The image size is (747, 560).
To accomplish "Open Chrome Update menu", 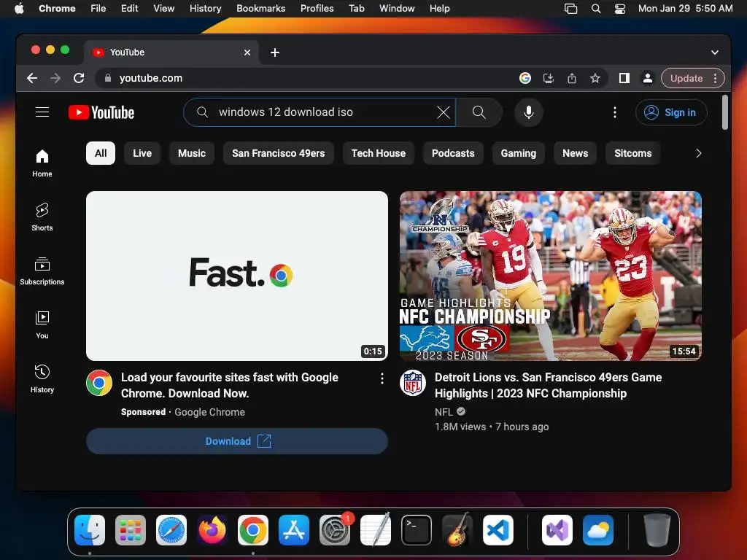I will (693, 78).
